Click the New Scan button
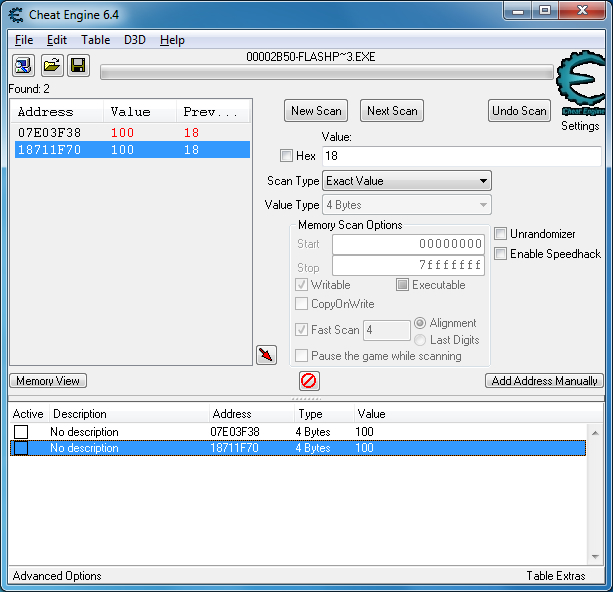The image size is (613, 592). coord(316,111)
